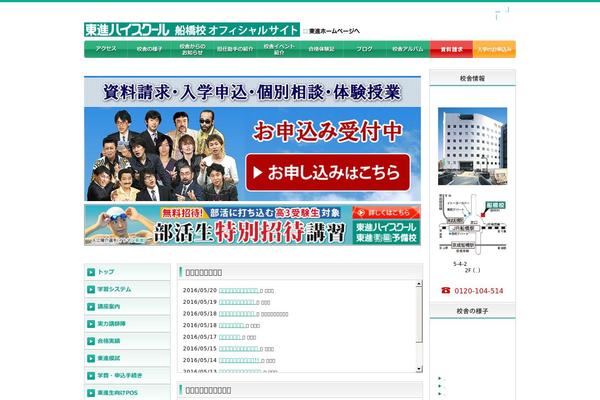Open the news link dated 2016/05/20
600x400 pixels.
(239, 291)
